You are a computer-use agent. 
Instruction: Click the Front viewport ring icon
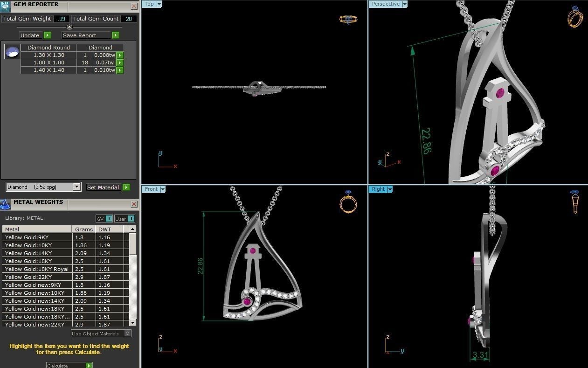(348, 201)
